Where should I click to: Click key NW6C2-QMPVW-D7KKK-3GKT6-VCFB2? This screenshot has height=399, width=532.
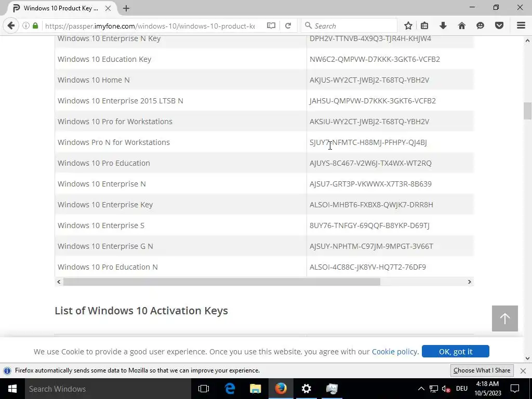pos(375,59)
